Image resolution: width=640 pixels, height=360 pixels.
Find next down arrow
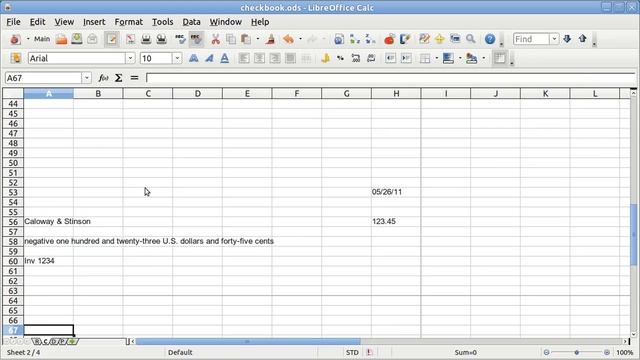[x=567, y=39]
